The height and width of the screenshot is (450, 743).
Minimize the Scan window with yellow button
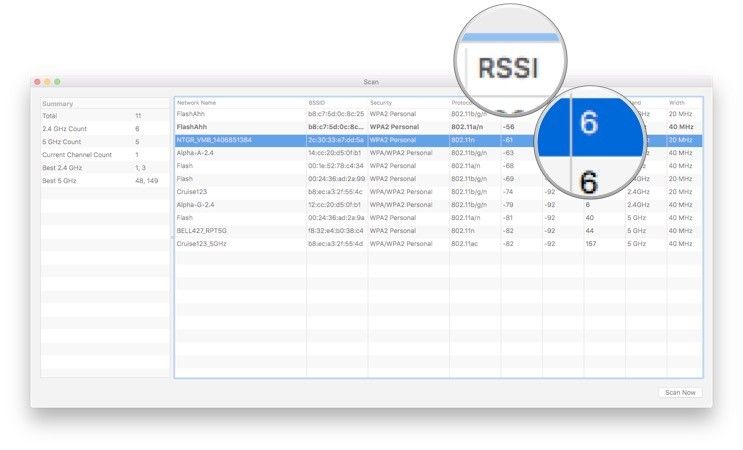coord(48,81)
